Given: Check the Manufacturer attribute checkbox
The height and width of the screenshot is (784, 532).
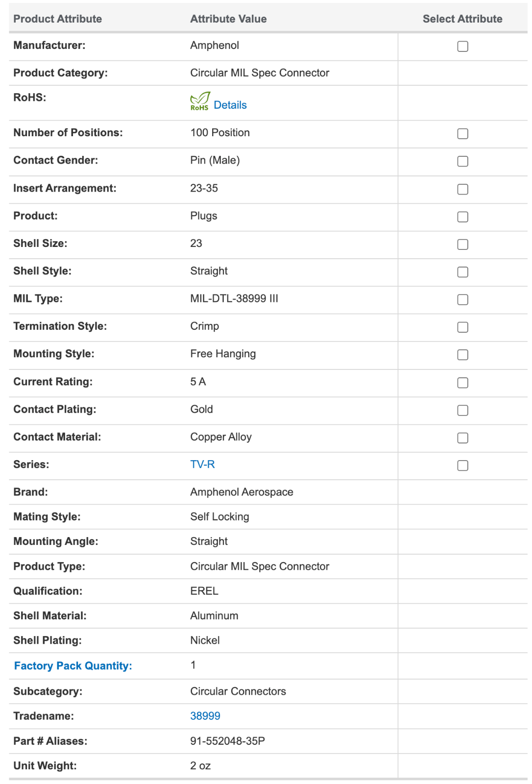Looking at the screenshot, I should tap(462, 47).
